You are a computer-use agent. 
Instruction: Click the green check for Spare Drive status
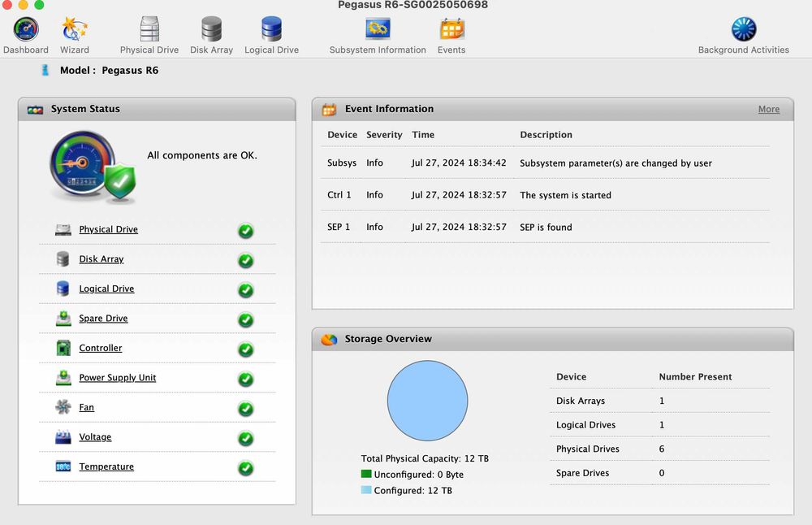[x=245, y=319]
